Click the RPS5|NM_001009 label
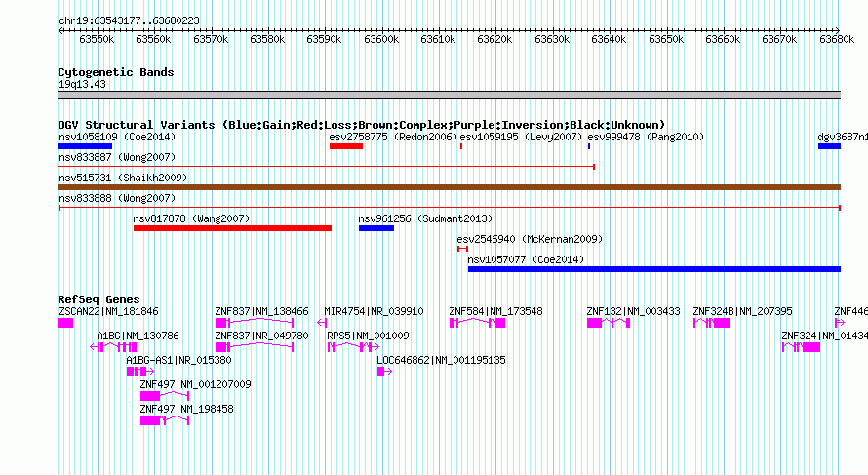Image resolution: width=868 pixels, height=475 pixels. (368, 336)
